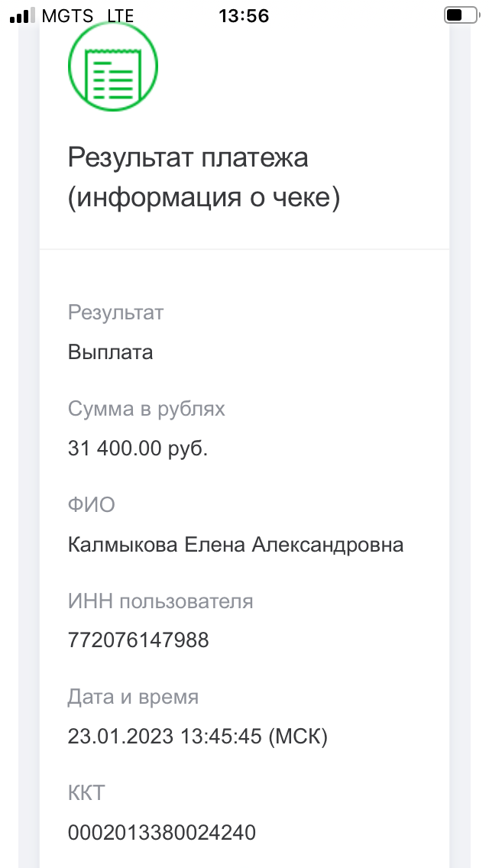Tap the "ККТ" field label
The height and width of the screenshot is (868, 489).
click(x=86, y=793)
